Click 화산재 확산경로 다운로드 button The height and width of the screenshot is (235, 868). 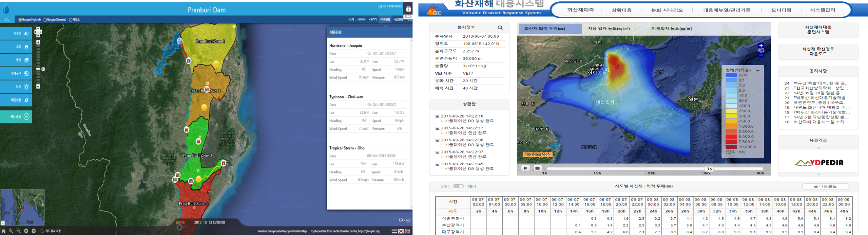click(818, 51)
